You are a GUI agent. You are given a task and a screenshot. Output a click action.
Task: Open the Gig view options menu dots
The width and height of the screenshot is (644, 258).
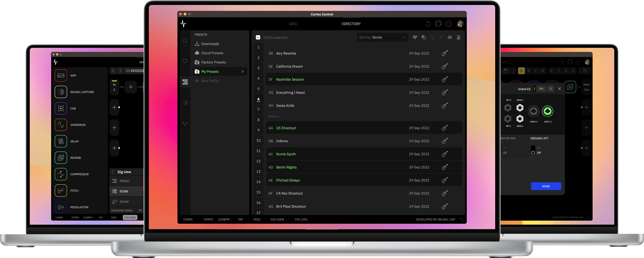point(113,172)
